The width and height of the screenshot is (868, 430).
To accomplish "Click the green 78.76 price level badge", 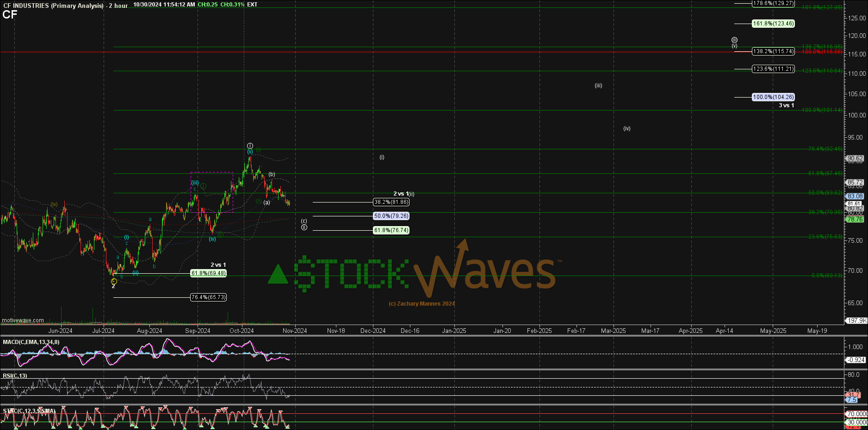I will click(854, 219).
